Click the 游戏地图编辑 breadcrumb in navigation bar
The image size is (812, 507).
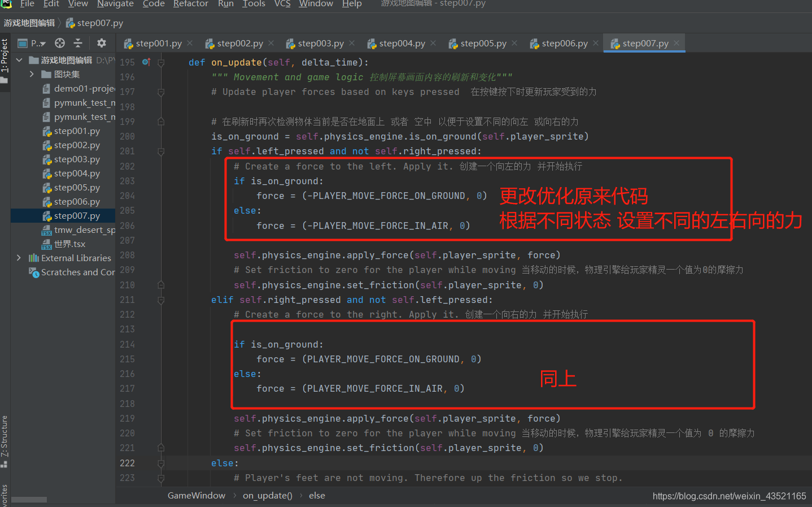click(29, 23)
